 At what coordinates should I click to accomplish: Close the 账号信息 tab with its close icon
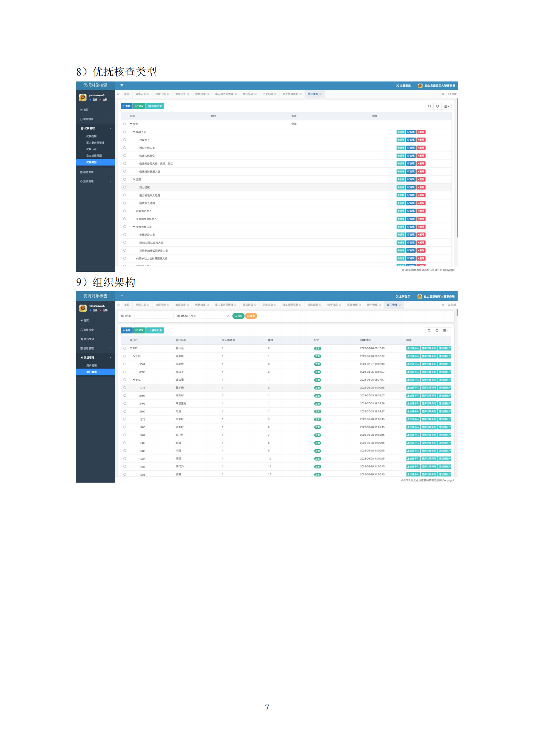pyautogui.click(x=340, y=305)
